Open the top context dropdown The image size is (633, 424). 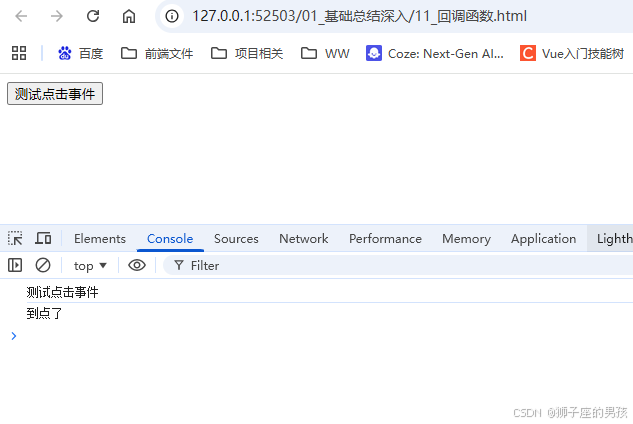pyautogui.click(x=90, y=266)
